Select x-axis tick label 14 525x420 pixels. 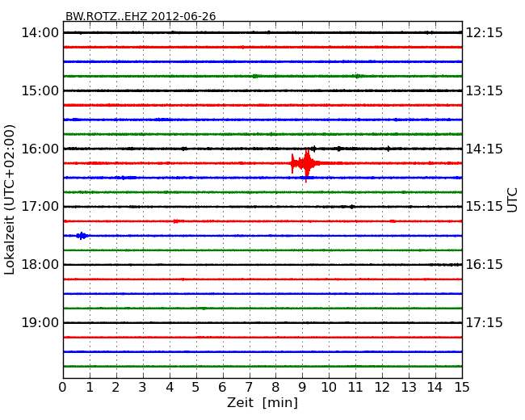435,388
